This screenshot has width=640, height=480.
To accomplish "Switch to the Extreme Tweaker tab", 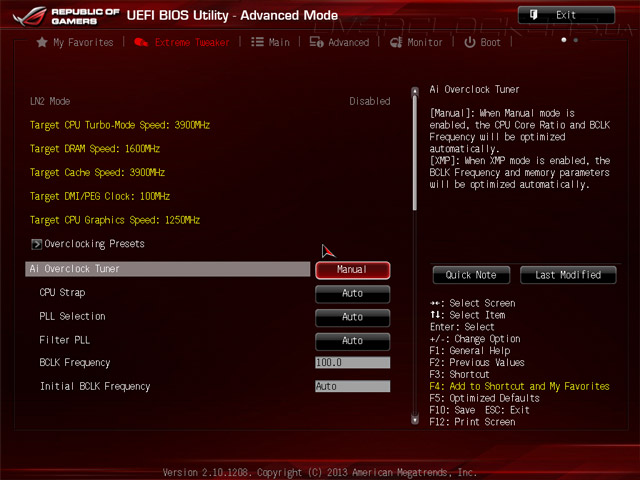I will coord(182,42).
